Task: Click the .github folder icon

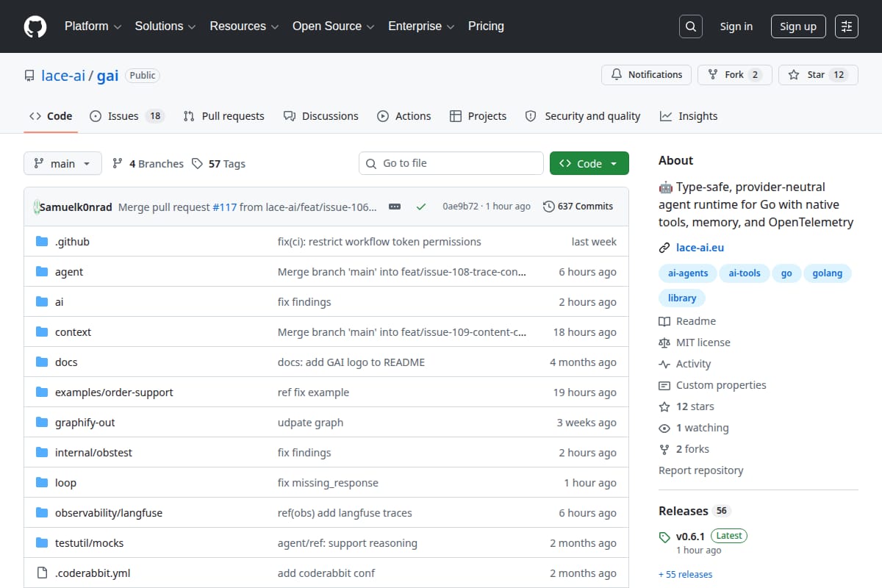Action: coord(42,242)
